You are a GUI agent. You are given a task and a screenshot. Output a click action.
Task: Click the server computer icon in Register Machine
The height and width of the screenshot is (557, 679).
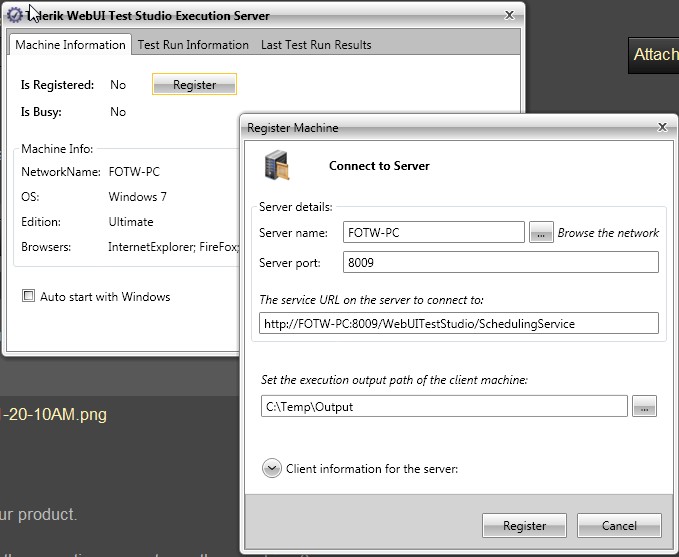tap(277, 166)
